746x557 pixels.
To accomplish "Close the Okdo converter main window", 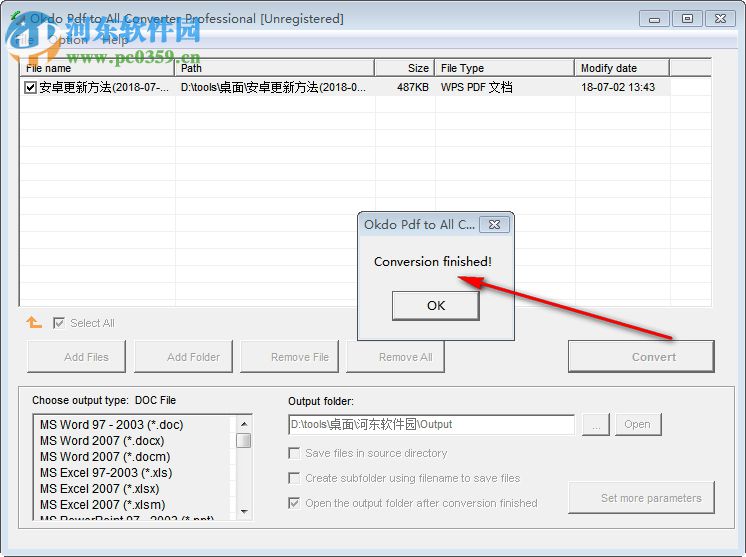I will tap(720, 19).
